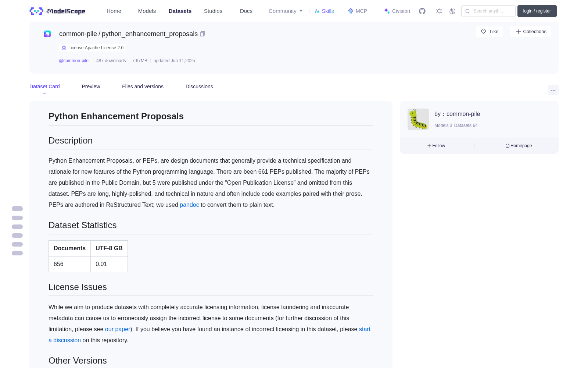The height and width of the screenshot is (368, 588).
Task: Switch to the Files and versions tab
Action: [143, 86]
